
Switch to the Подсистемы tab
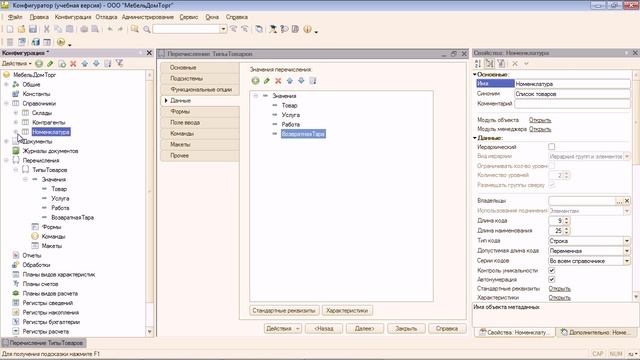tap(200, 78)
